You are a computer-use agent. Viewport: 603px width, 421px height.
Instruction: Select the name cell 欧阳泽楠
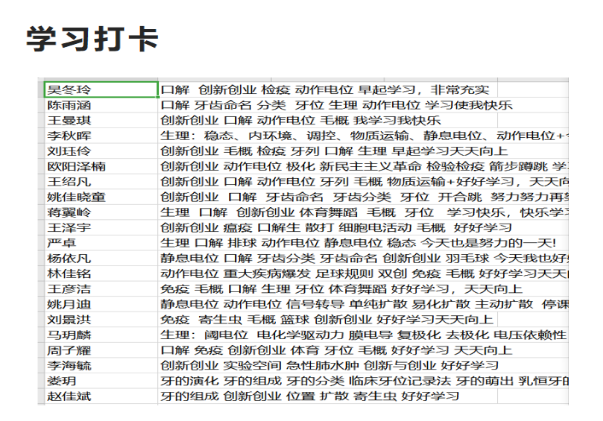point(100,166)
